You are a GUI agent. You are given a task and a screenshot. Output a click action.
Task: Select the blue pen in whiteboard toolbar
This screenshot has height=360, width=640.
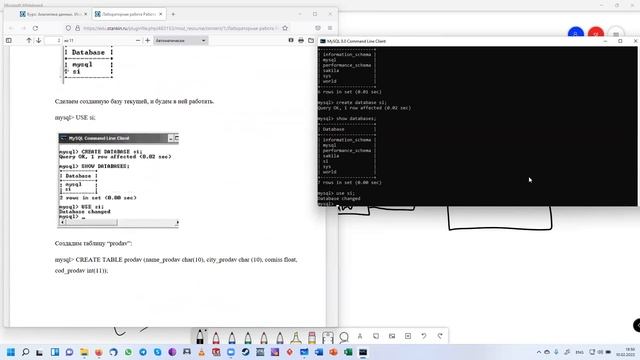[x=232, y=338]
